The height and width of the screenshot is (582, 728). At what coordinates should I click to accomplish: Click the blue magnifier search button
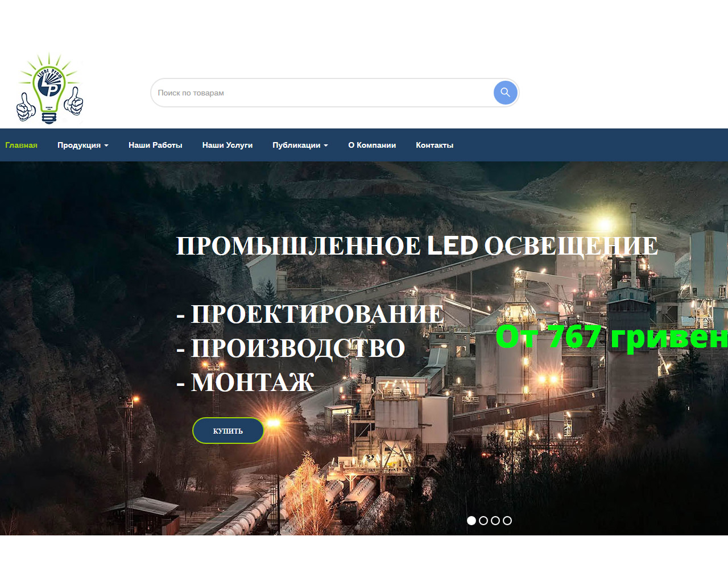(505, 93)
